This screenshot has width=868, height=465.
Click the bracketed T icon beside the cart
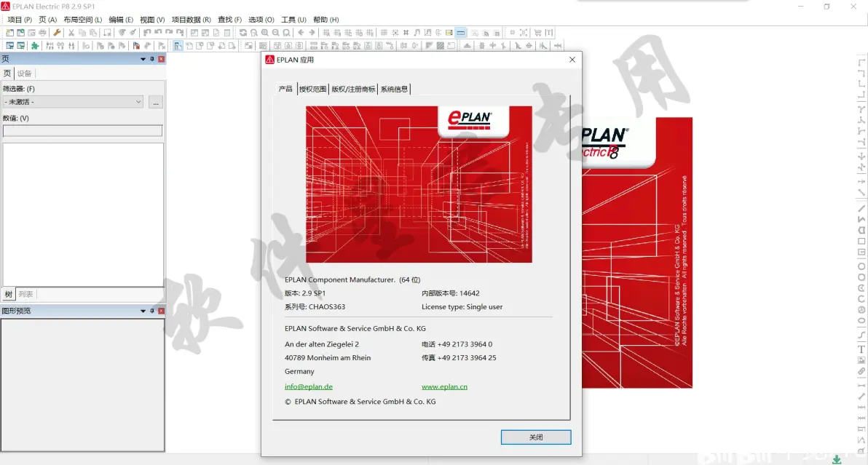pos(549,33)
